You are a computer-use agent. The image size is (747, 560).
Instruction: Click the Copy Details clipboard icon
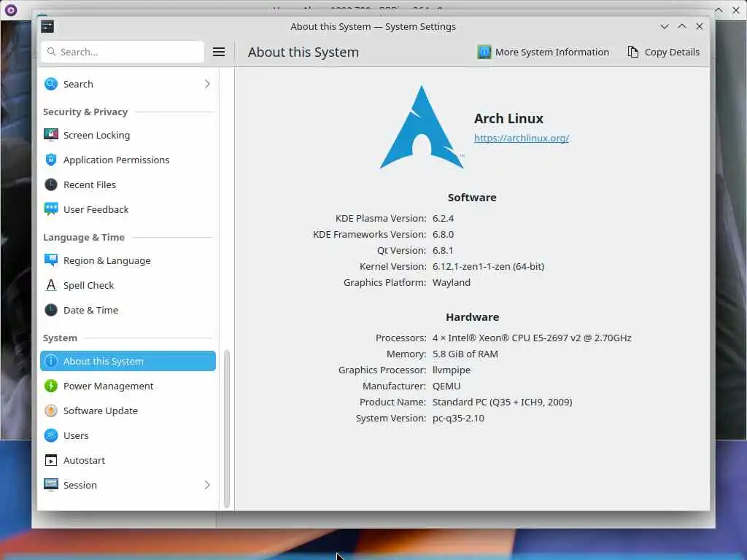pos(633,52)
